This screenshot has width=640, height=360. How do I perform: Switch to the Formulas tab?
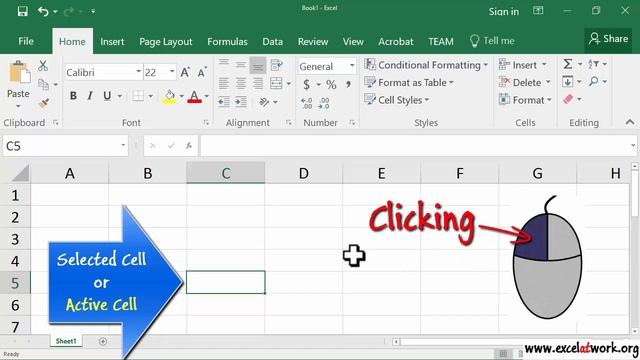(x=227, y=42)
